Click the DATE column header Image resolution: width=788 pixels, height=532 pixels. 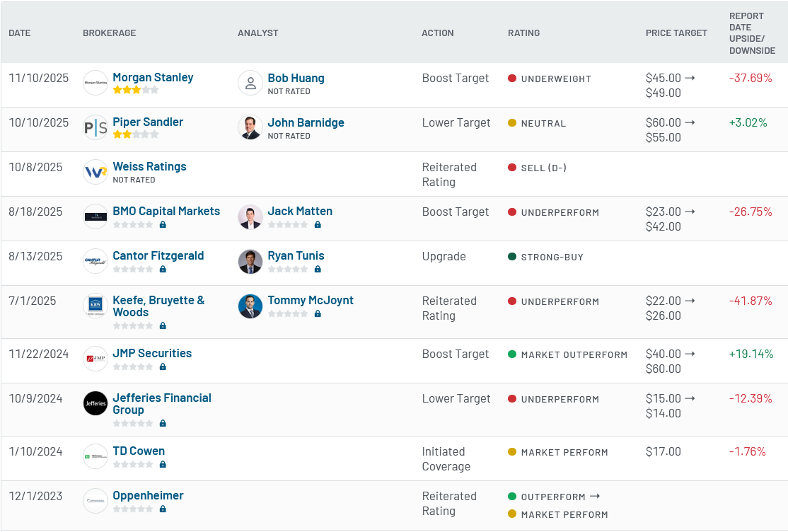[x=20, y=33]
